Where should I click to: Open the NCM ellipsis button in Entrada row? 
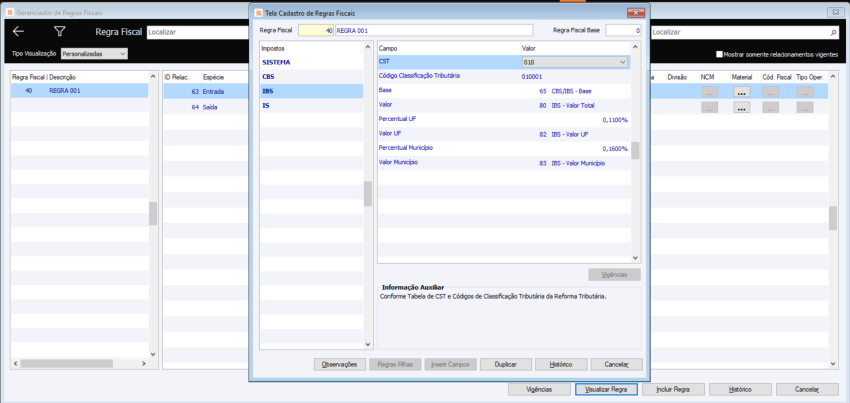coord(710,92)
